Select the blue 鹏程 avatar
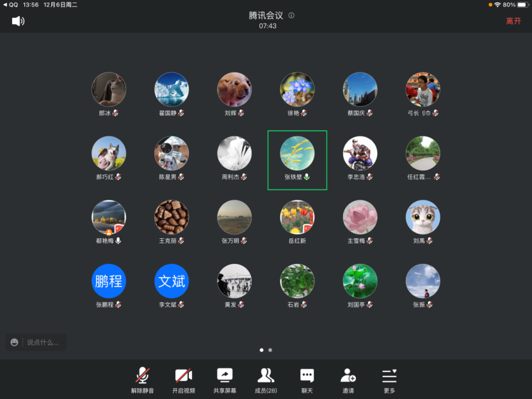Image resolution: width=532 pixels, height=399 pixels. point(108,281)
